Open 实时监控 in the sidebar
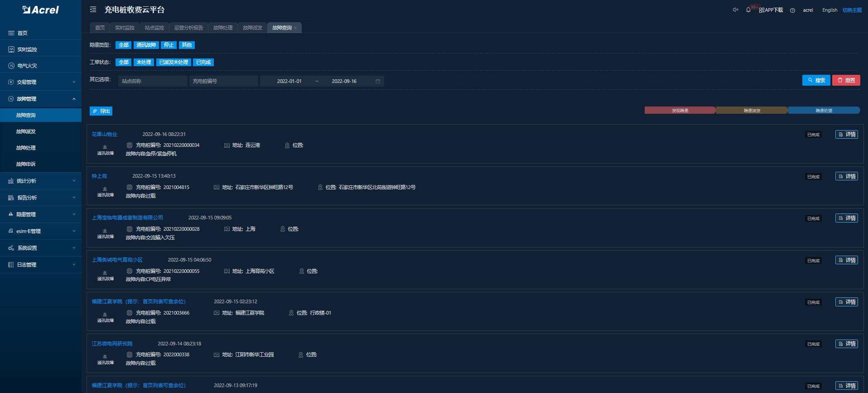The height and width of the screenshot is (393, 868). tap(41, 49)
